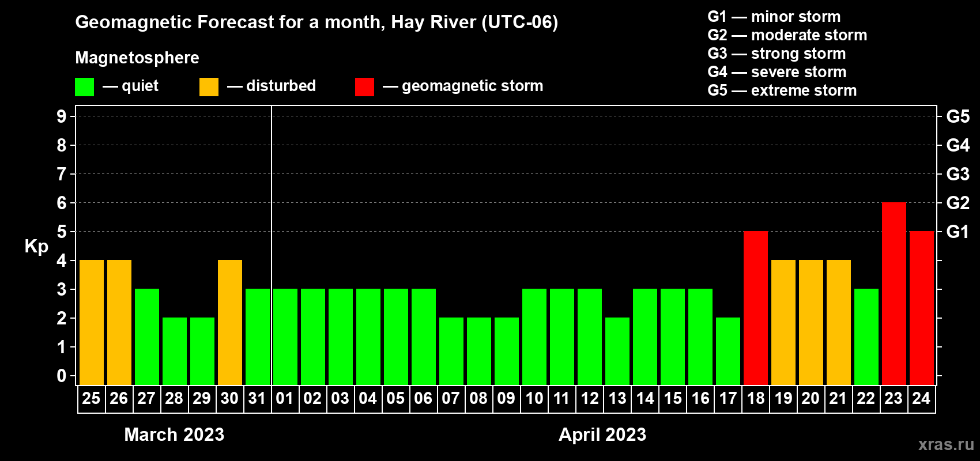Select the green bar for April 22
This screenshot has width=980, height=461.
pyautogui.click(x=866, y=337)
